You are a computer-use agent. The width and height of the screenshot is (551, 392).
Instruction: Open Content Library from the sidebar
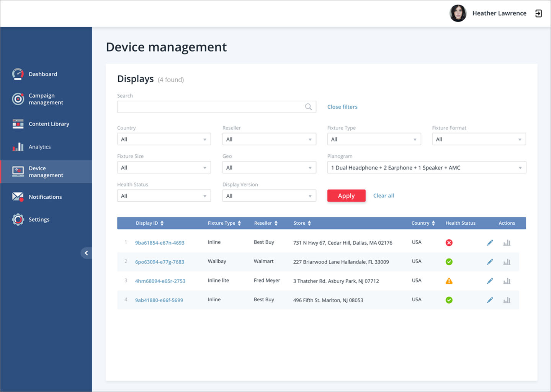click(x=49, y=124)
